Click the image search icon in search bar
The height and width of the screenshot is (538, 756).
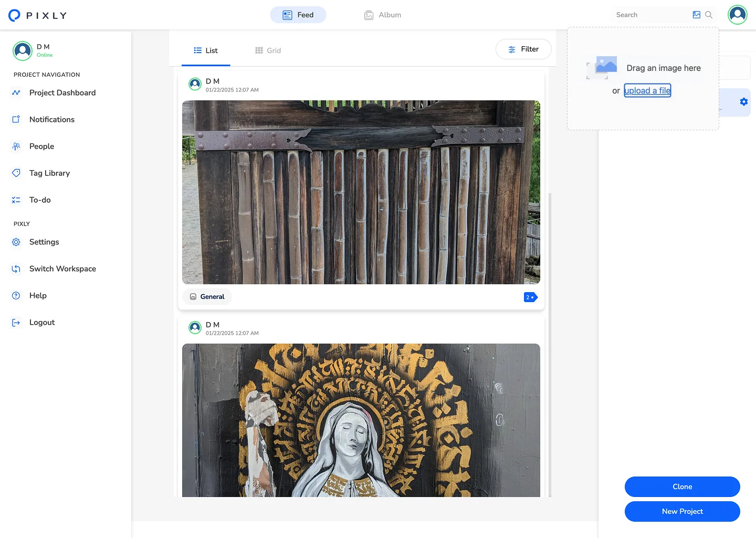pyautogui.click(x=697, y=15)
